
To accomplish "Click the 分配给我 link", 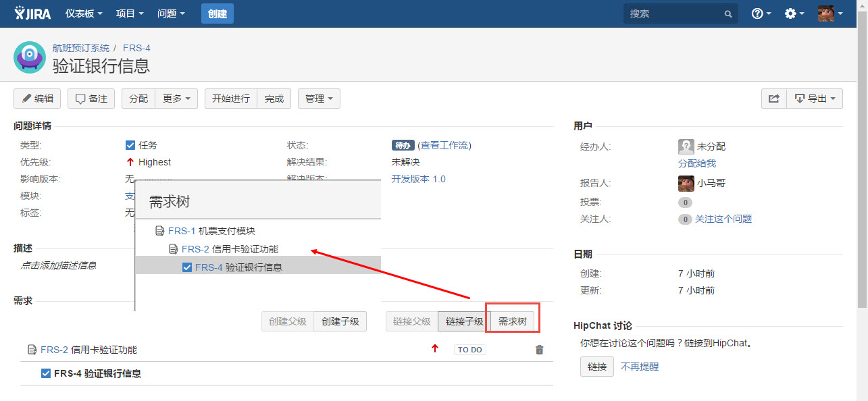I will [697, 163].
